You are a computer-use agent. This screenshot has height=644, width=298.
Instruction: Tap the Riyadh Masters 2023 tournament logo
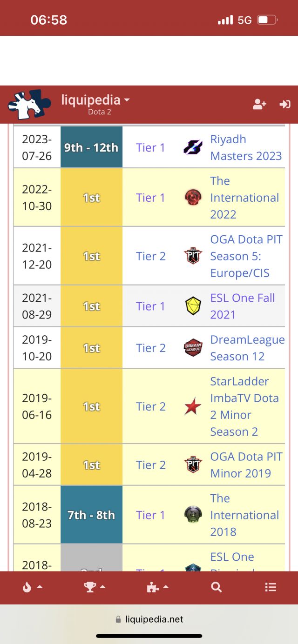tap(192, 147)
